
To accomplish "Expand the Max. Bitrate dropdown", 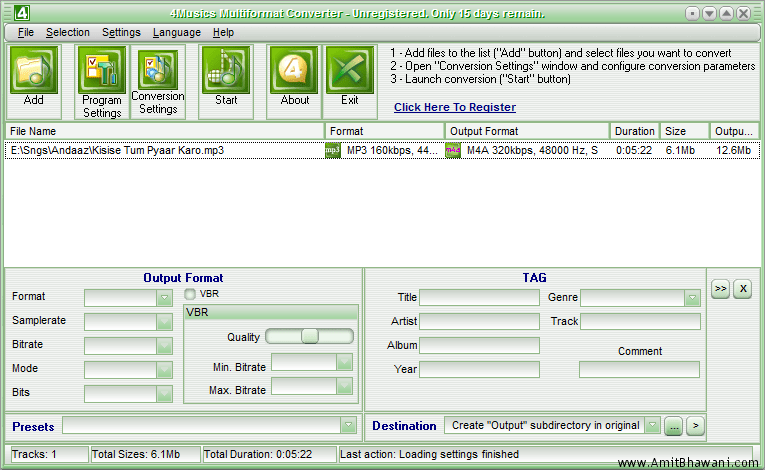I will click(x=344, y=386).
